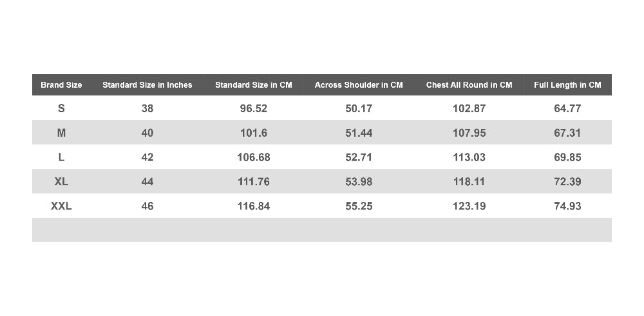Click the 118.11 chest value
This screenshot has width=644, height=316.
pyautogui.click(x=469, y=181)
